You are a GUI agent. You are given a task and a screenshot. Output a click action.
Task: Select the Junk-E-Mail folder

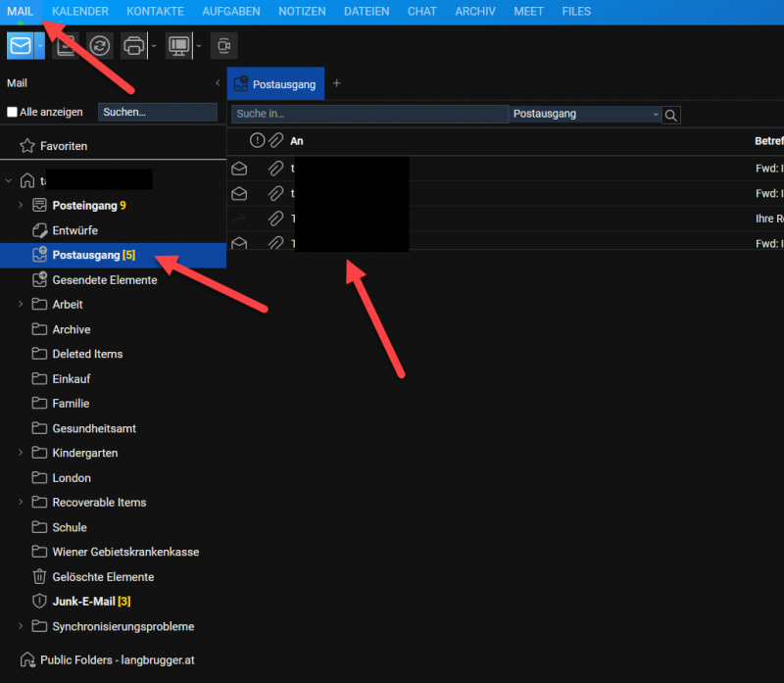click(x=85, y=602)
